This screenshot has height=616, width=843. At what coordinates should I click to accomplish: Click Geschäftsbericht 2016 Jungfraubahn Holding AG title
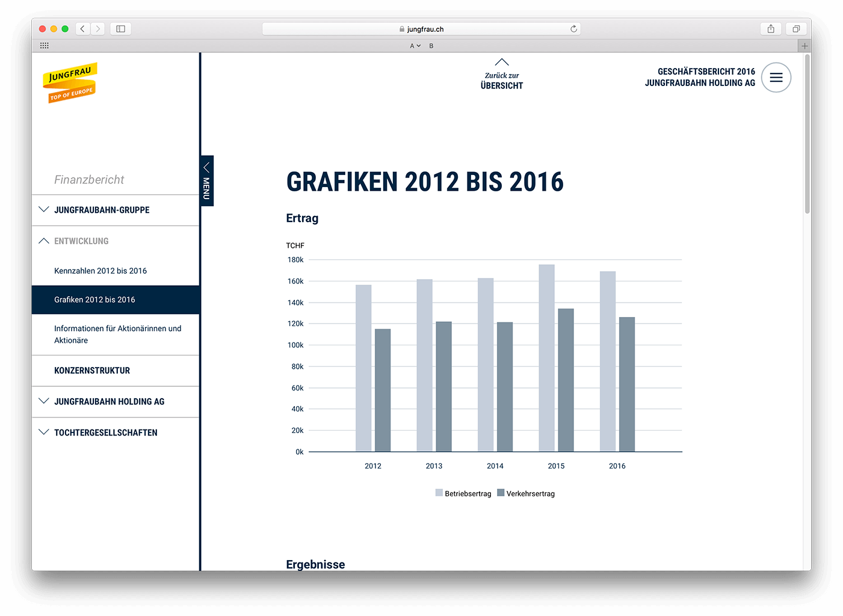[700, 77]
